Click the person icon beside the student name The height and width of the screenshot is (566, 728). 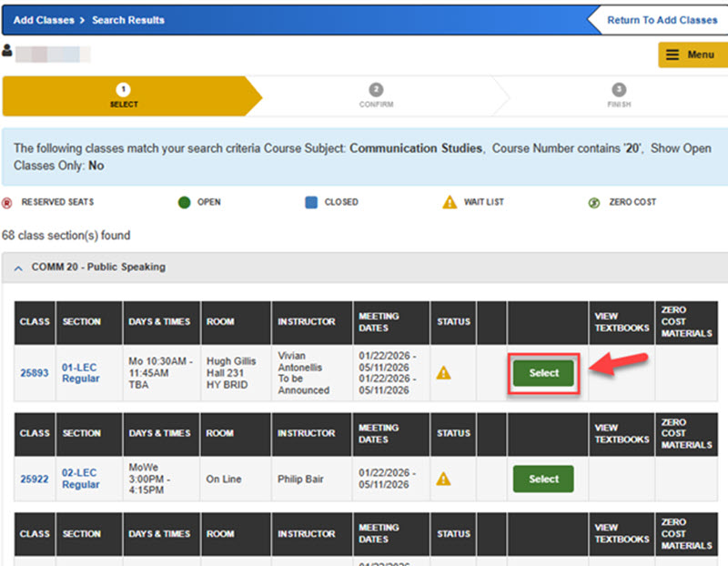tap(8, 53)
